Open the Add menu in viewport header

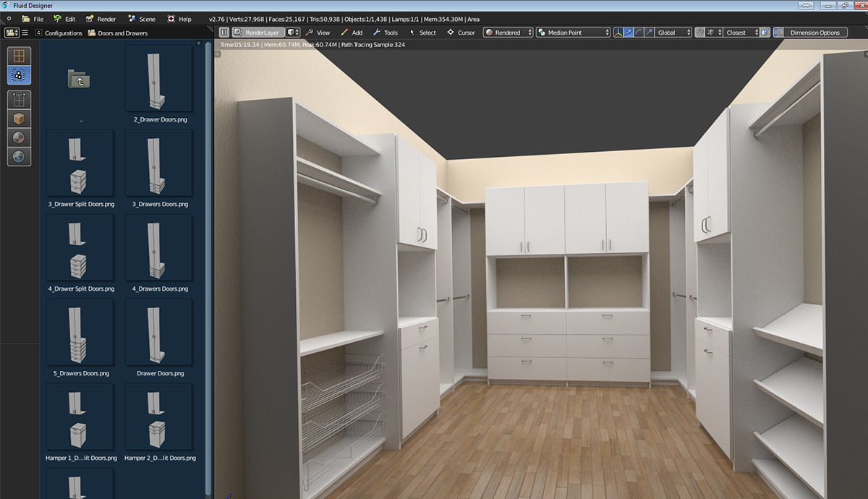352,33
